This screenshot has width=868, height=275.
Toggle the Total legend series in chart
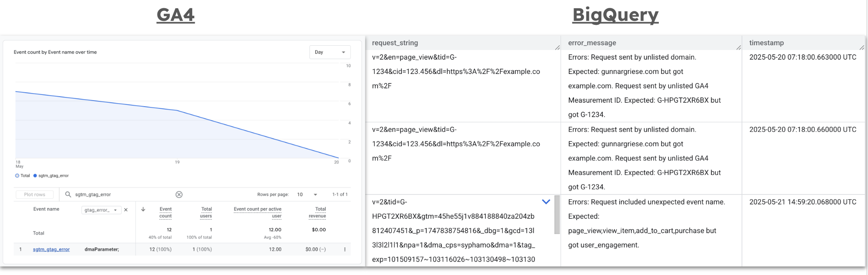[x=23, y=176]
